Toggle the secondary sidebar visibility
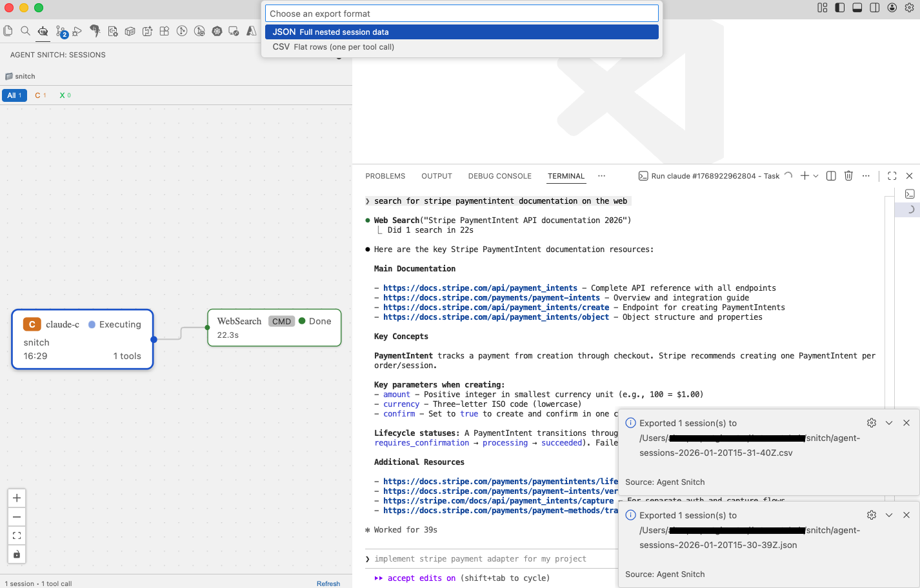The width and height of the screenshot is (920, 588). point(875,8)
